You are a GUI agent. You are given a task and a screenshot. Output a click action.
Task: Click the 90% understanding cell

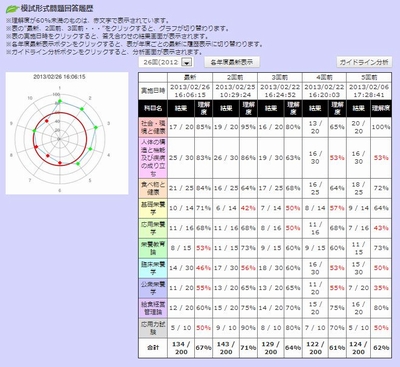[248, 328]
